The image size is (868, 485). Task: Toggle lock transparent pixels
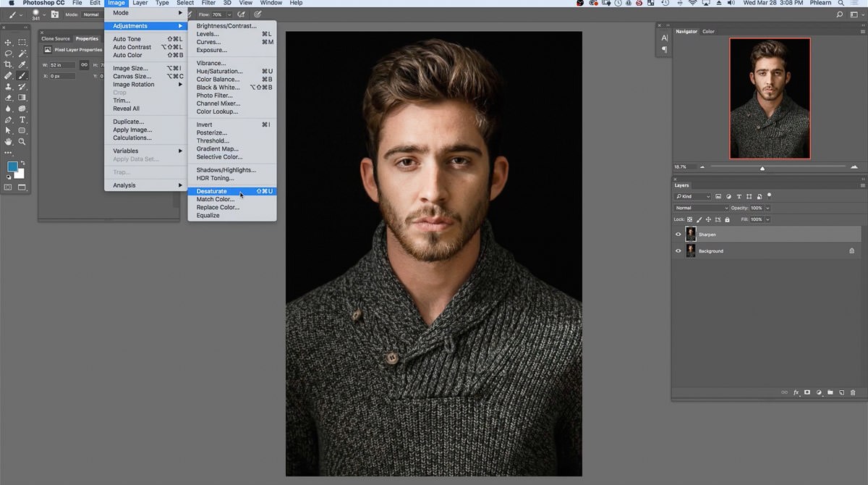690,219
